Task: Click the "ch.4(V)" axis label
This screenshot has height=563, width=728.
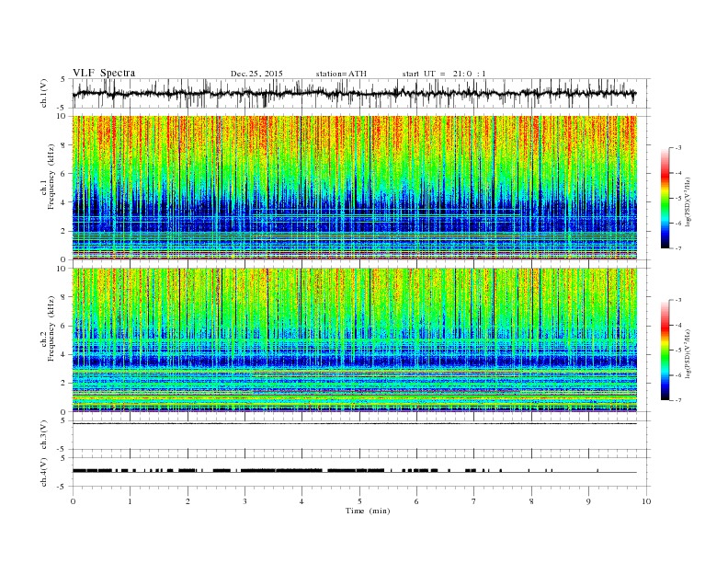Action: click(44, 472)
